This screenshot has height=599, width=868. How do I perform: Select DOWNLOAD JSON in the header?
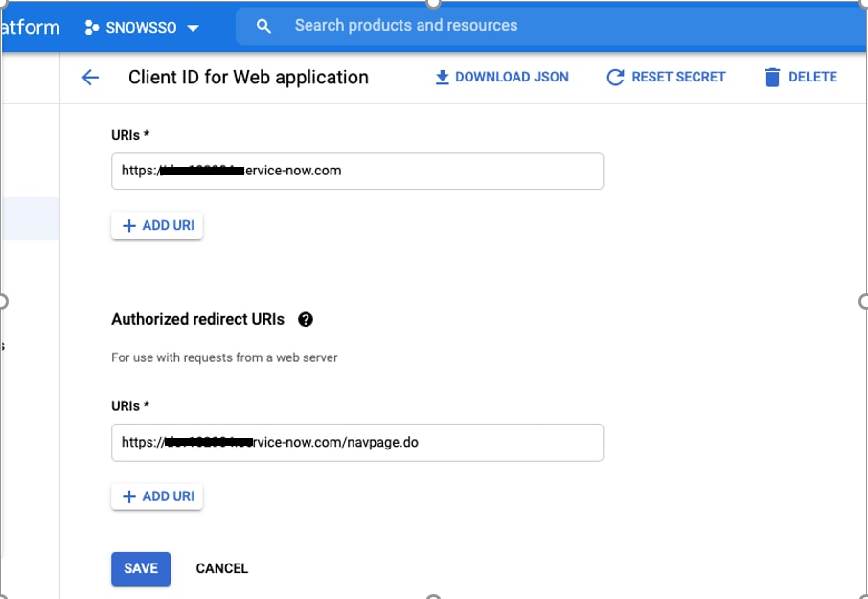click(x=501, y=77)
